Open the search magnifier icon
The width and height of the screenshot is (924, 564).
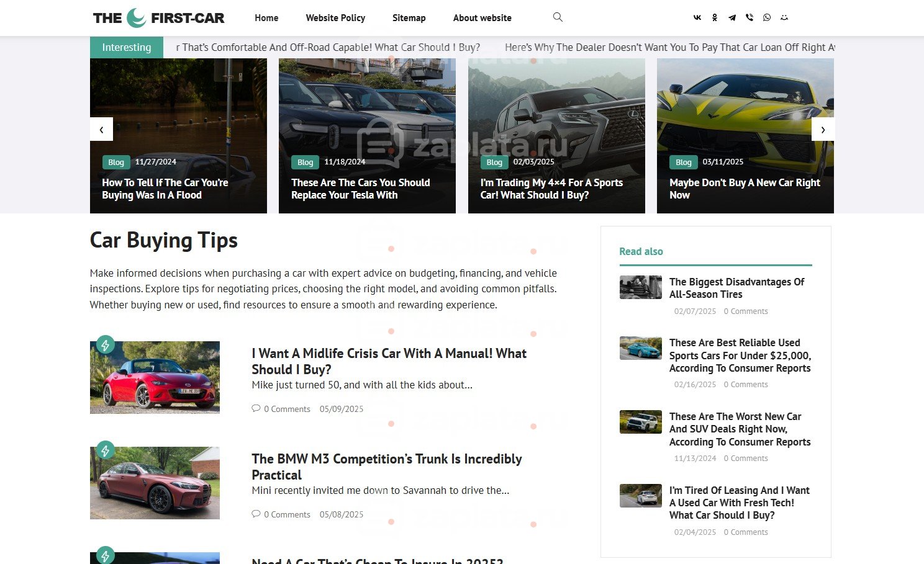[x=558, y=17]
